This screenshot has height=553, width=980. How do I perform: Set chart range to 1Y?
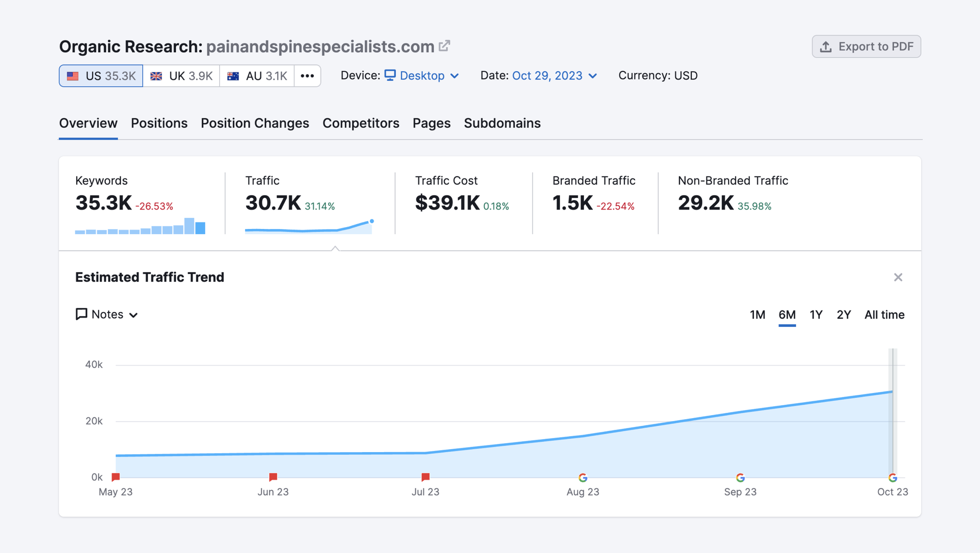(816, 315)
